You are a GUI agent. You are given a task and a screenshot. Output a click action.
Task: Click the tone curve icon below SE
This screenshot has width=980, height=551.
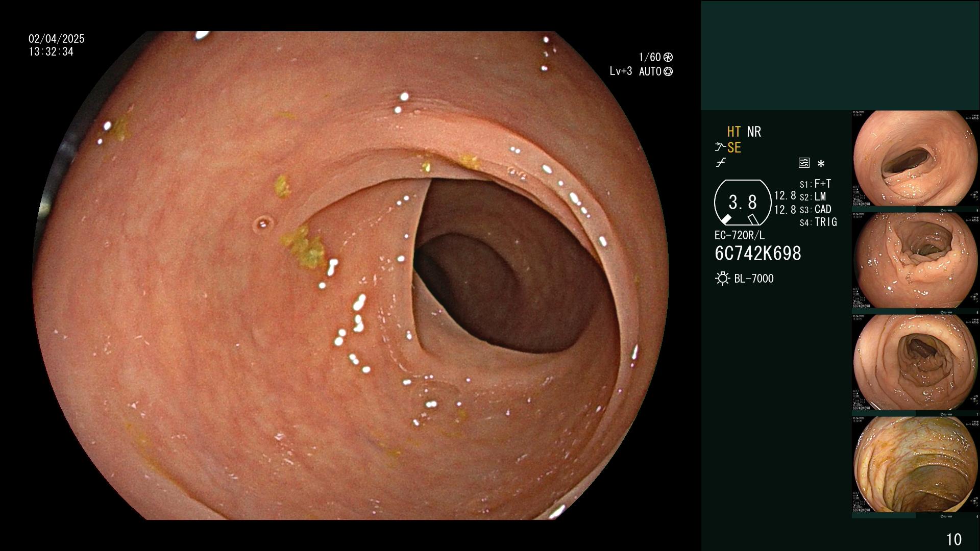[x=721, y=163]
